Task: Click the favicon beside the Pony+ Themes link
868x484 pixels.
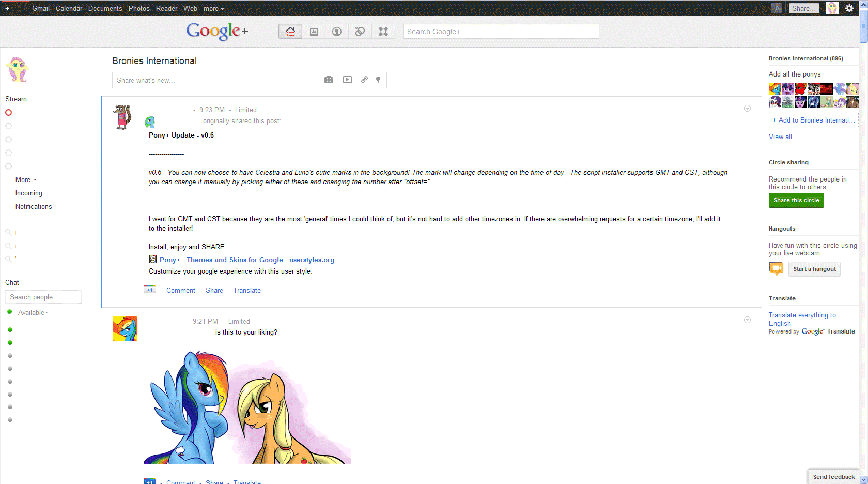Action: click(153, 259)
